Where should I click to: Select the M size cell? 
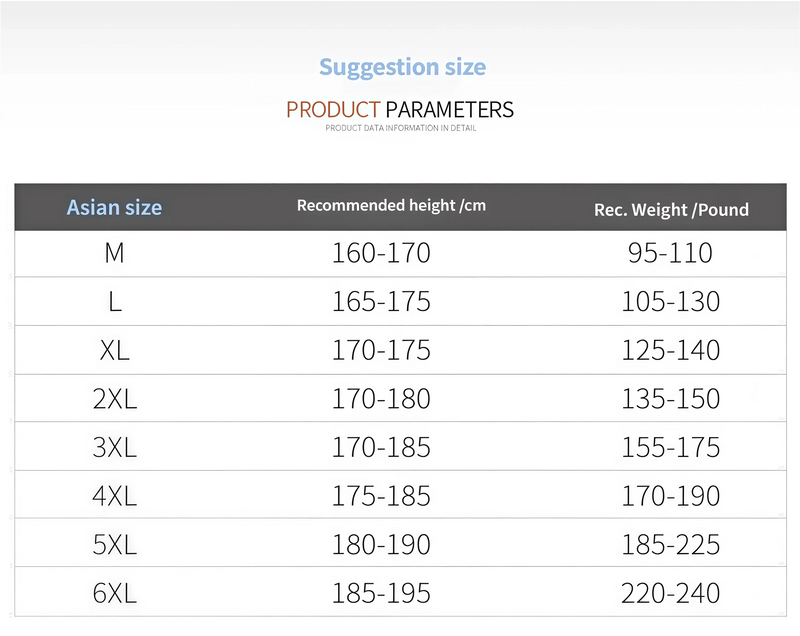[114, 253]
